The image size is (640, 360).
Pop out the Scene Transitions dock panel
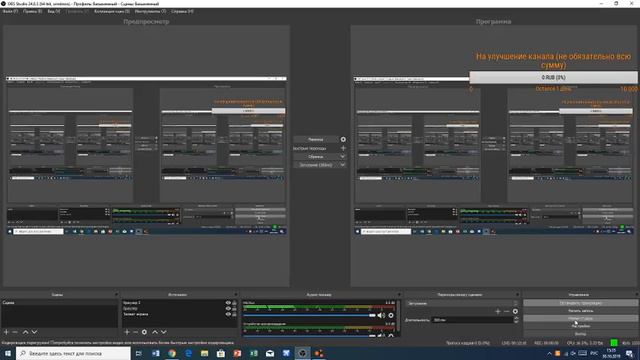(x=518, y=294)
